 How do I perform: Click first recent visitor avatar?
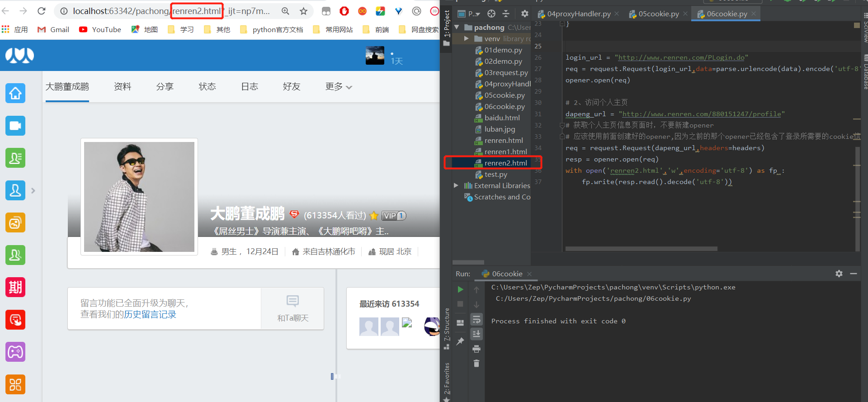pos(369,326)
